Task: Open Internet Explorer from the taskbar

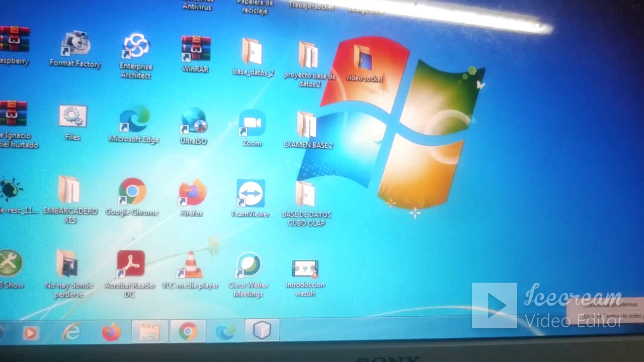Action: (71, 332)
